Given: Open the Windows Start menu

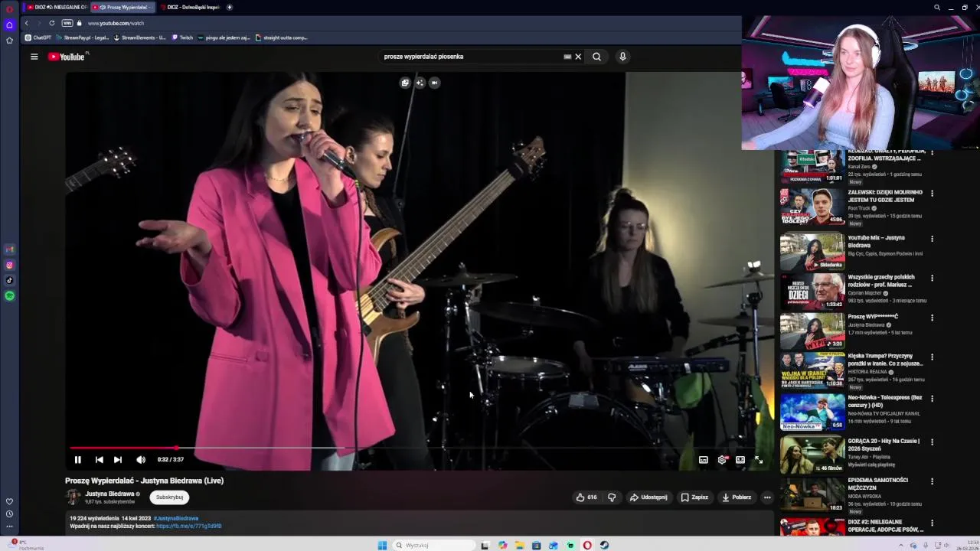Looking at the screenshot, I should [x=382, y=545].
